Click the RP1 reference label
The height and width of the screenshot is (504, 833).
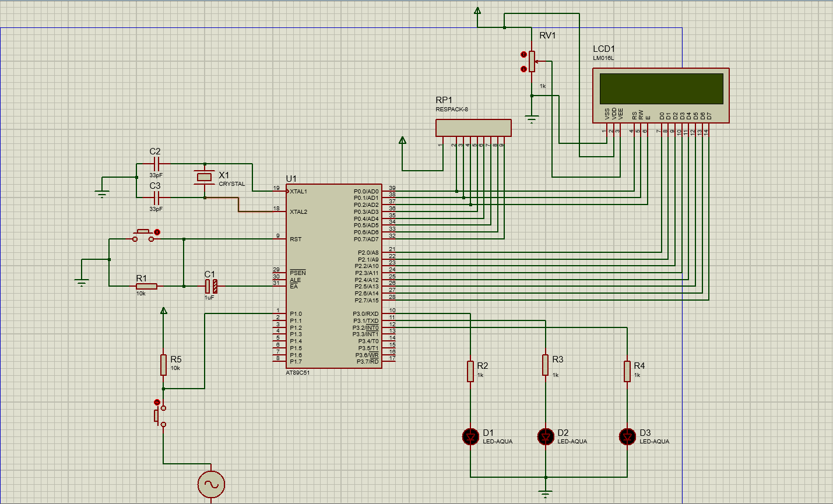(x=444, y=100)
